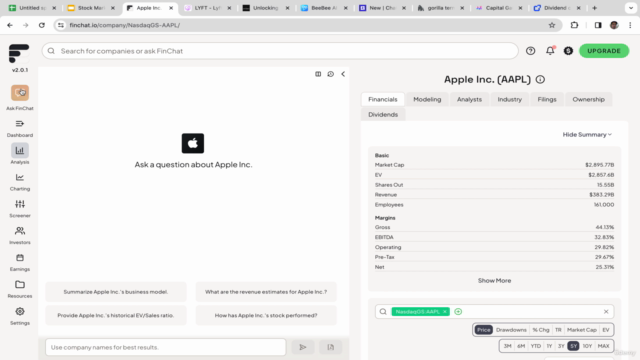Click the help question mark icon
The image size is (640, 360).
530,51
